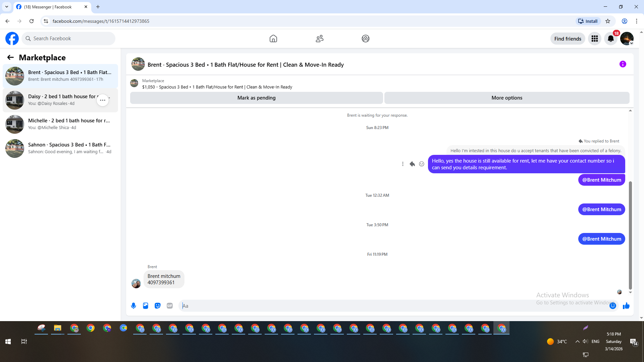Choose a sticker for the message
The height and width of the screenshot is (362, 644).
(x=158, y=306)
